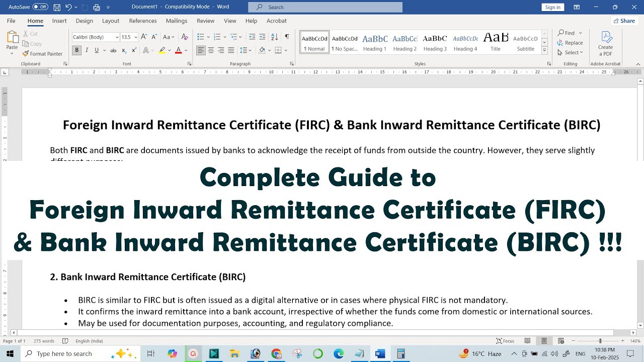644x362 pixels.
Task: Click Replace in Editing group
Action: pyautogui.click(x=570, y=43)
